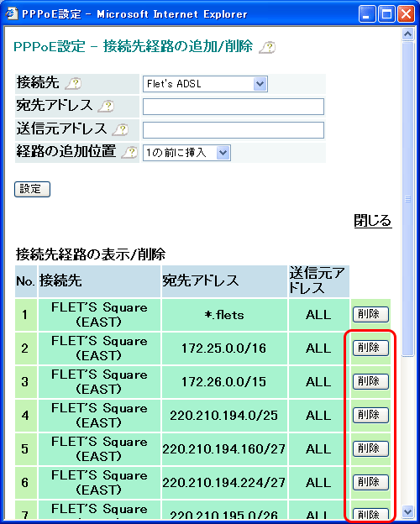Viewport: 420px width, 524px height.
Task: Click help icon next to 送信元アドレス label
Action: pyautogui.click(x=120, y=129)
